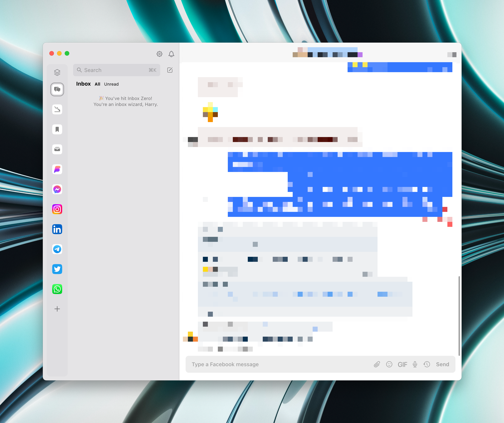Image resolution: width=504 pixels, height=423 pixels.
Task: Open the bookmarked chats icon
Action: point(57,129)
